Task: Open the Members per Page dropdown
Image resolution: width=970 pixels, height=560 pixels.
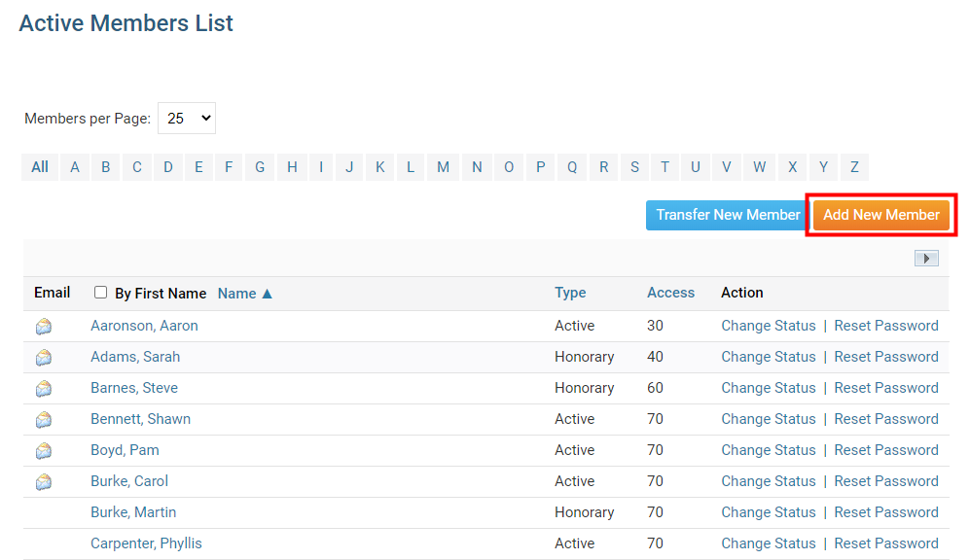Action: [x=187, y=119]
